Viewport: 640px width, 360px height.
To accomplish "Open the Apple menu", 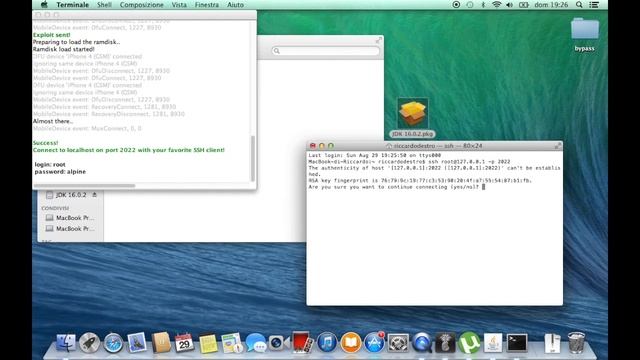I will pyautogui.click(x=44, y=5).
